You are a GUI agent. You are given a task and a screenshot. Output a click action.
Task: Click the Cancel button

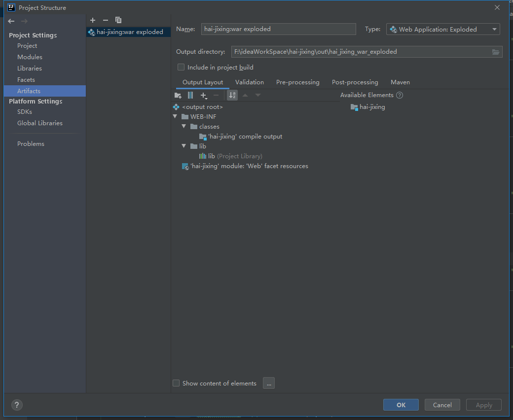[x=442, y=405]
